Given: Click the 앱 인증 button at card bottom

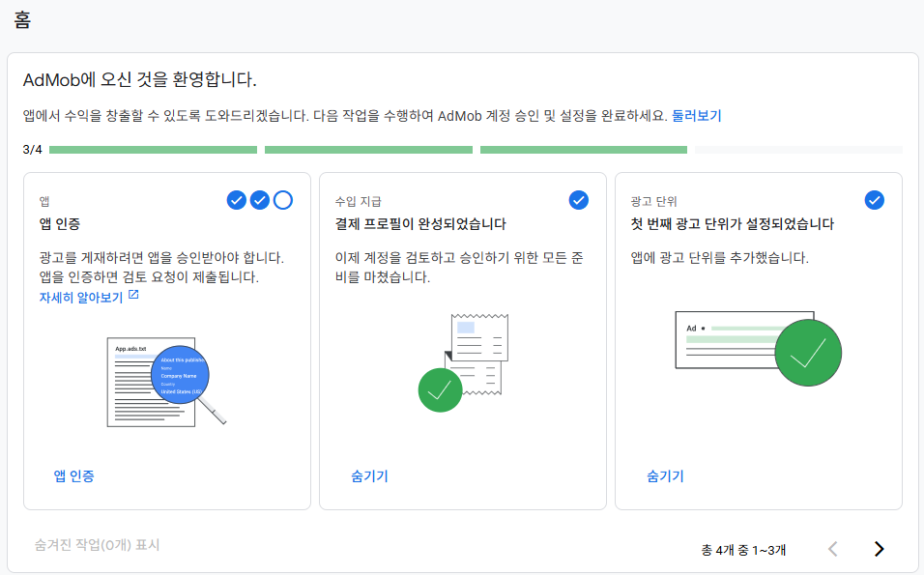Looking at the screenshot, I should [73, 476].
